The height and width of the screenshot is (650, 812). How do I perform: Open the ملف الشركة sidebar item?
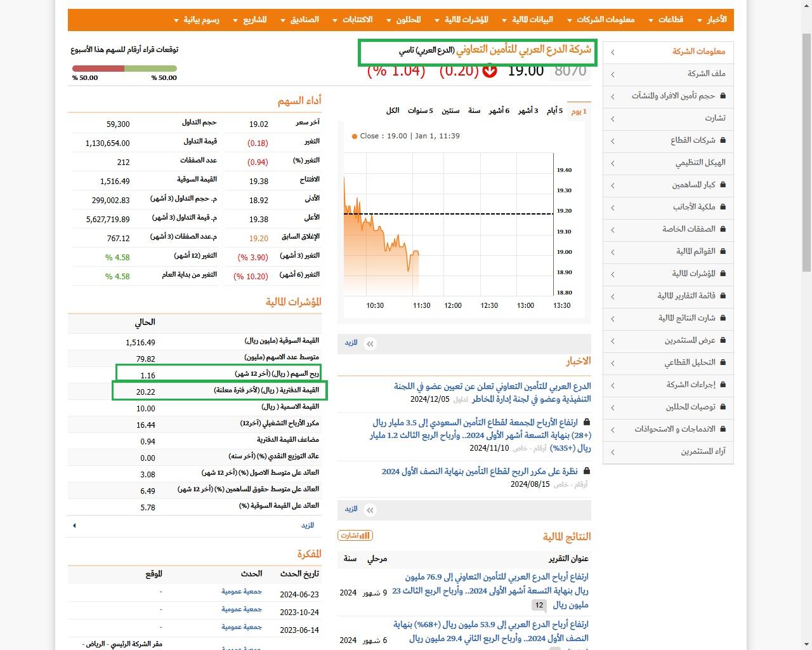[668, 74]
